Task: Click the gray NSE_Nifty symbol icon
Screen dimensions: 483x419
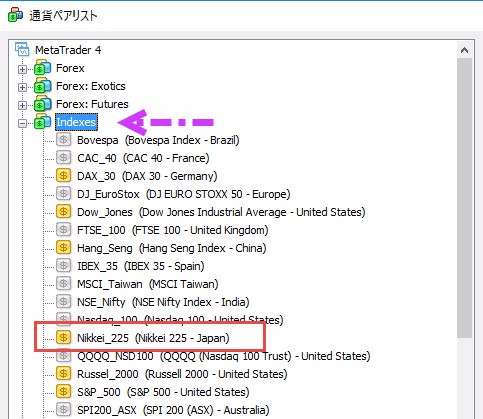Action: click(x=63, y=302)
